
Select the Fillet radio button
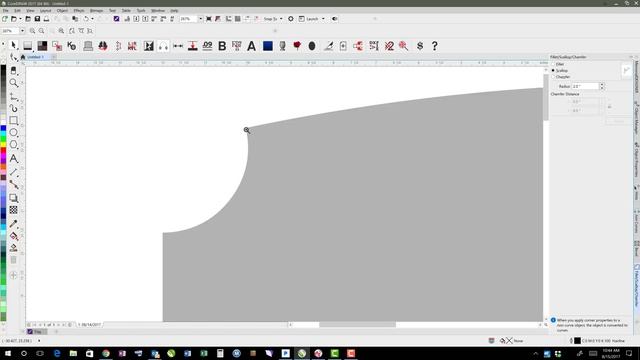click(x=553, y=64)
